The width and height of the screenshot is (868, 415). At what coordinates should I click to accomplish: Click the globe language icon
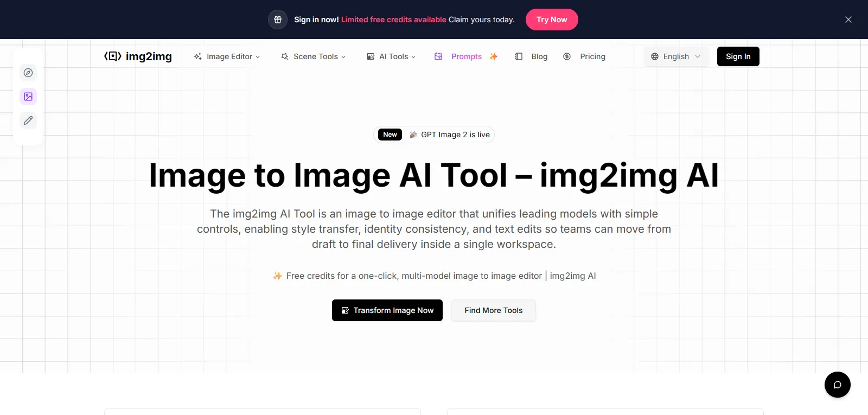(655, 56)
